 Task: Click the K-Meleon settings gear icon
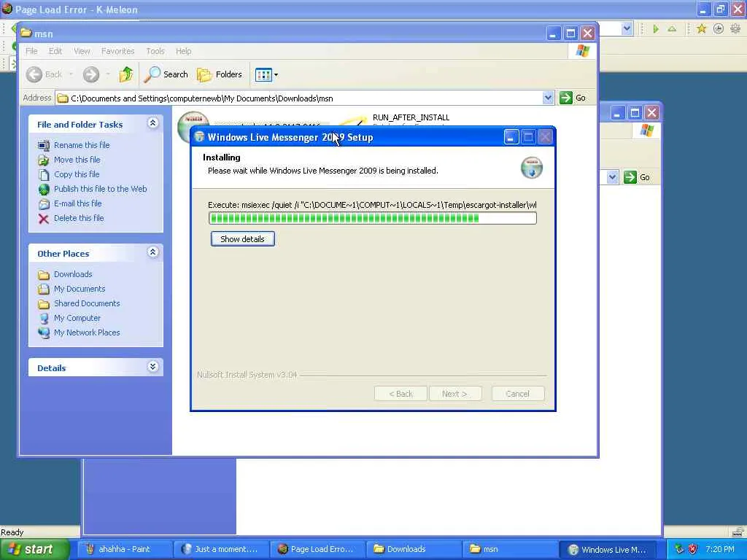[x=735, y=28]
